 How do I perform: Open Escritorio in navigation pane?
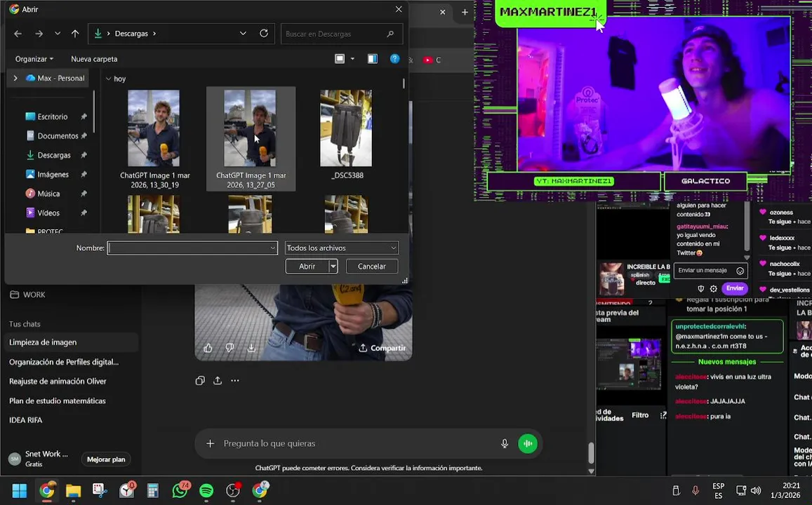tap(53, 117)
